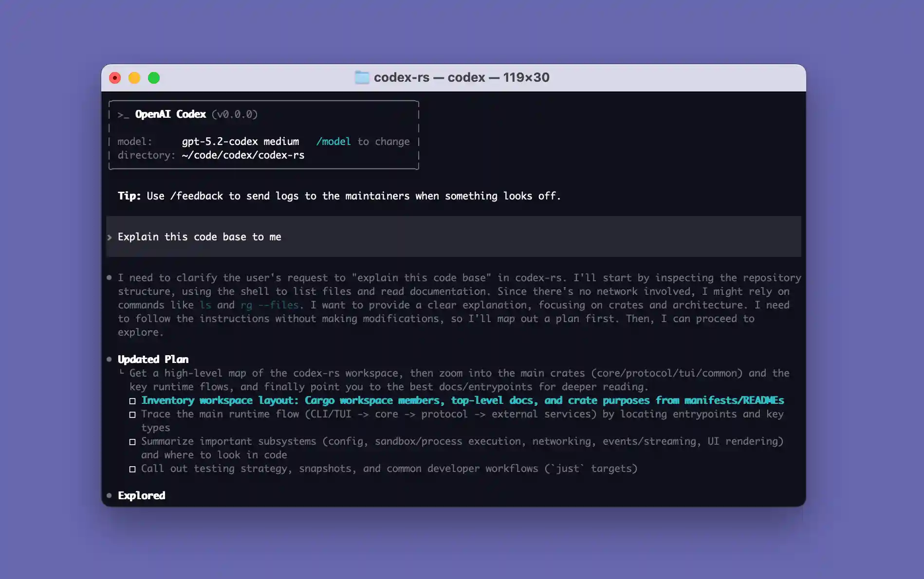Open the model selector via /model

pos(334,141)
